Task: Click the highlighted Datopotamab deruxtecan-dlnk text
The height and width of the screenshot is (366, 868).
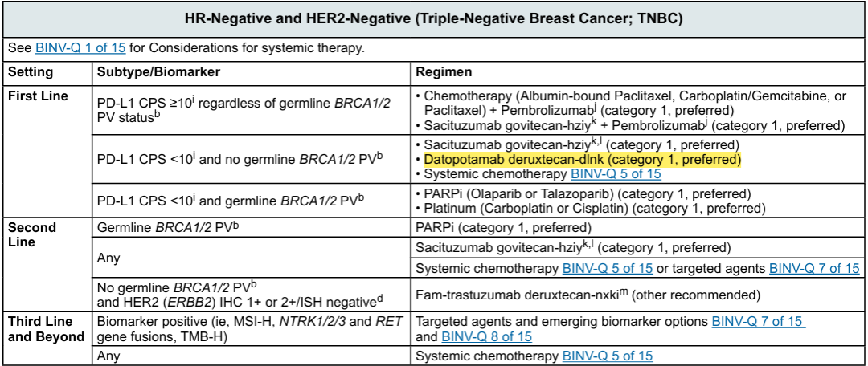Action: point(583,161)
